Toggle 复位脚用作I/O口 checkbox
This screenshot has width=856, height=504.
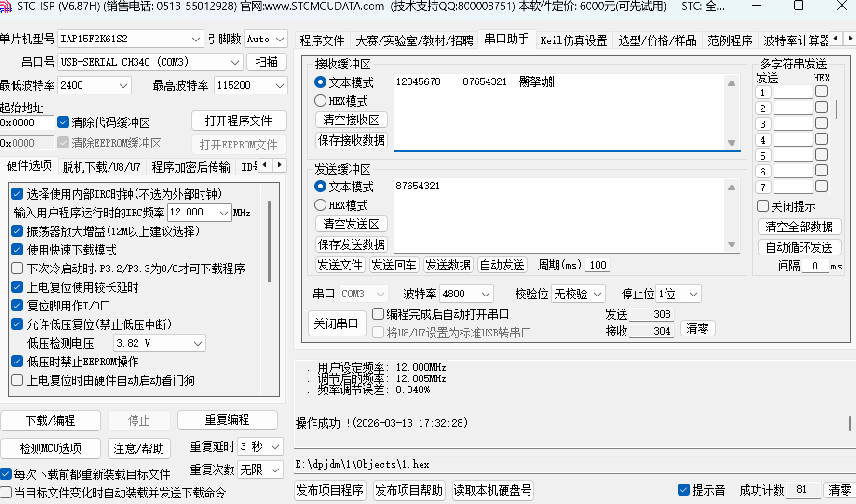click(17, 305)
